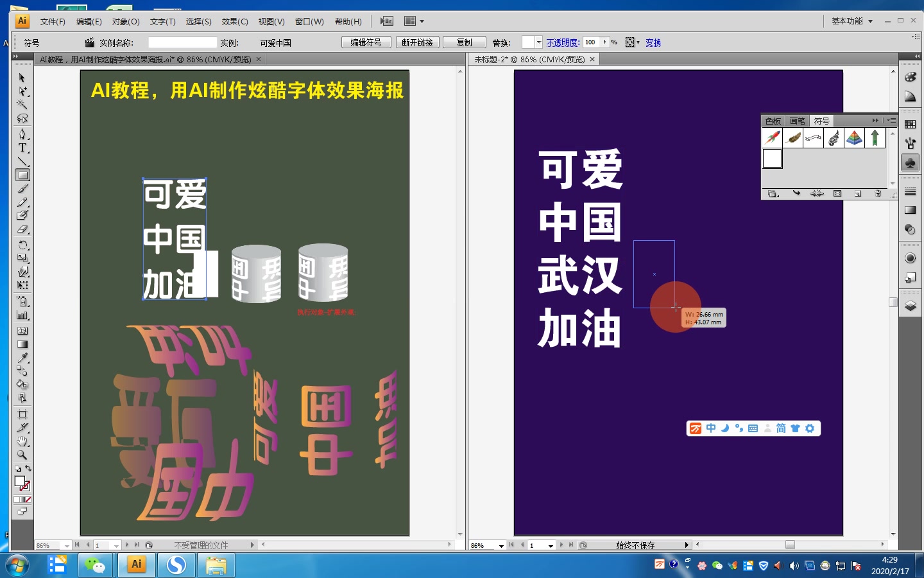Screen dimensions: 924x578
Task: Select the Selection tool
Action: click(22, 78)
